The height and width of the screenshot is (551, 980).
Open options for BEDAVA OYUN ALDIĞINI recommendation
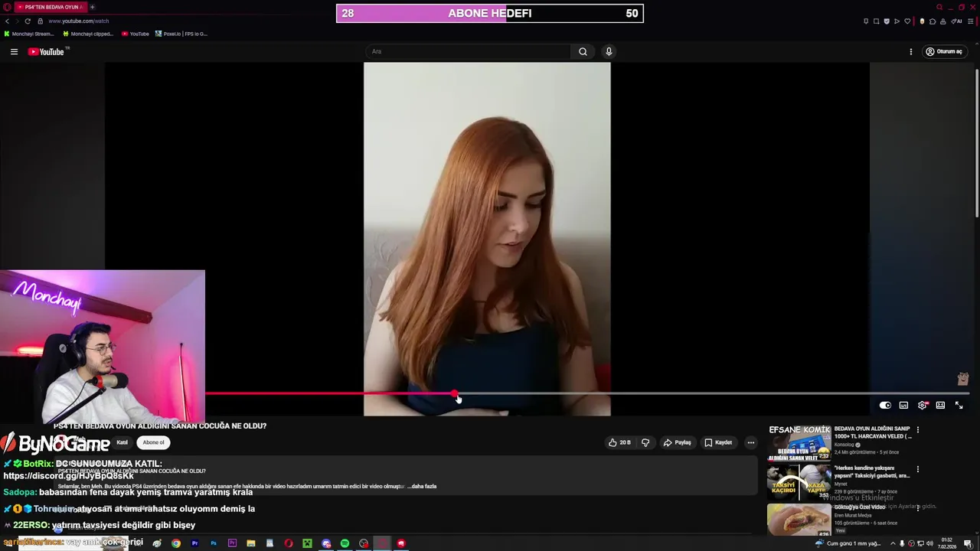917,430
